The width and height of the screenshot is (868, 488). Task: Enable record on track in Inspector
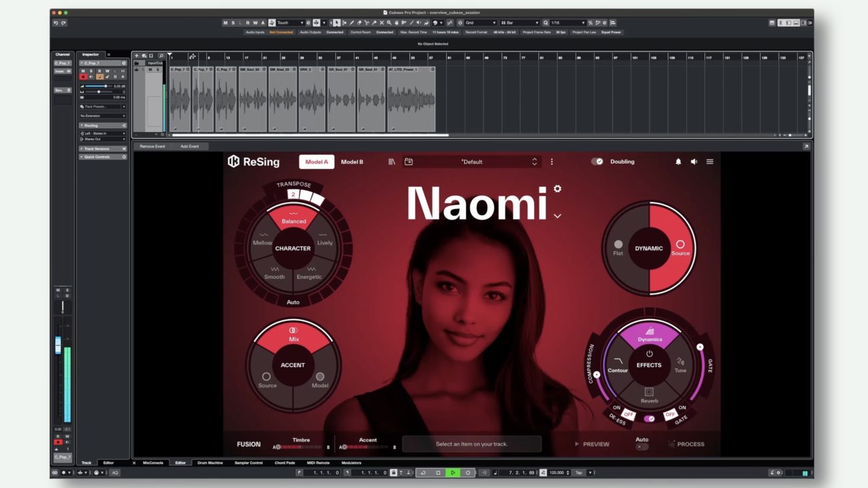click(x=83, y=77)
